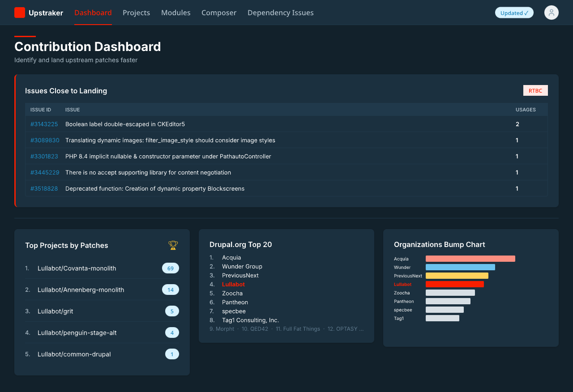Click the Lullabot entry in Drupal.org Top 20
This screenshot has height=392, width=573.
coord(233,284)
